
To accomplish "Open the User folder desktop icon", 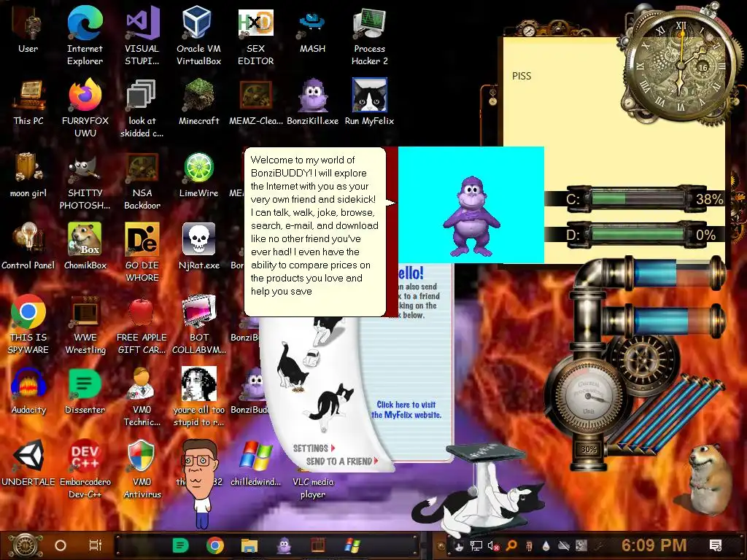I will (28, 29).
